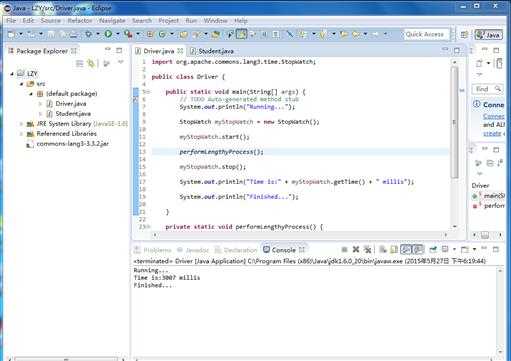This screenshot has height=361, width=511.
Task: Open the Source menu
Action: tap(51, 21)
